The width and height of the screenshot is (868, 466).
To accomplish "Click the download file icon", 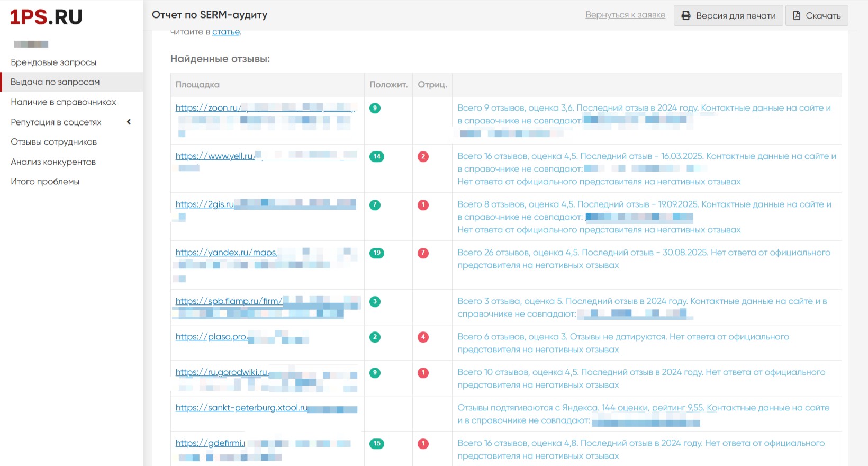I will pos(797,15).
